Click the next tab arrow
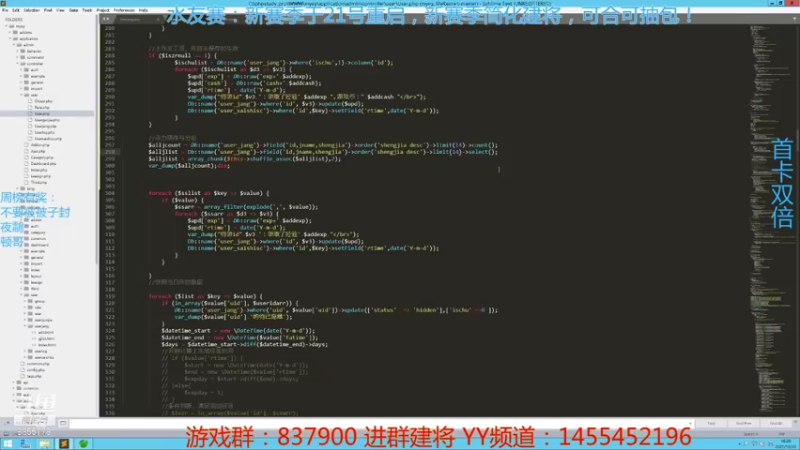The image size is (800, 450). coord(108,19)
